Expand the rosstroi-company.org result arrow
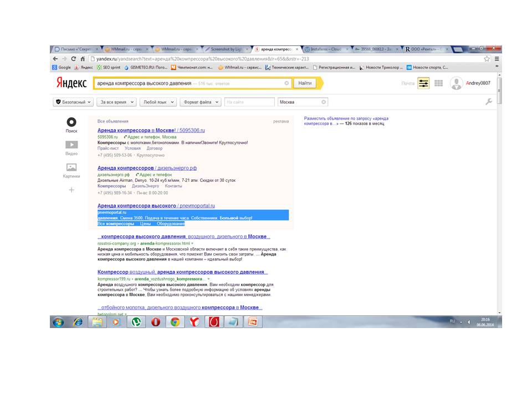The image size is (532, 399). 192,244
